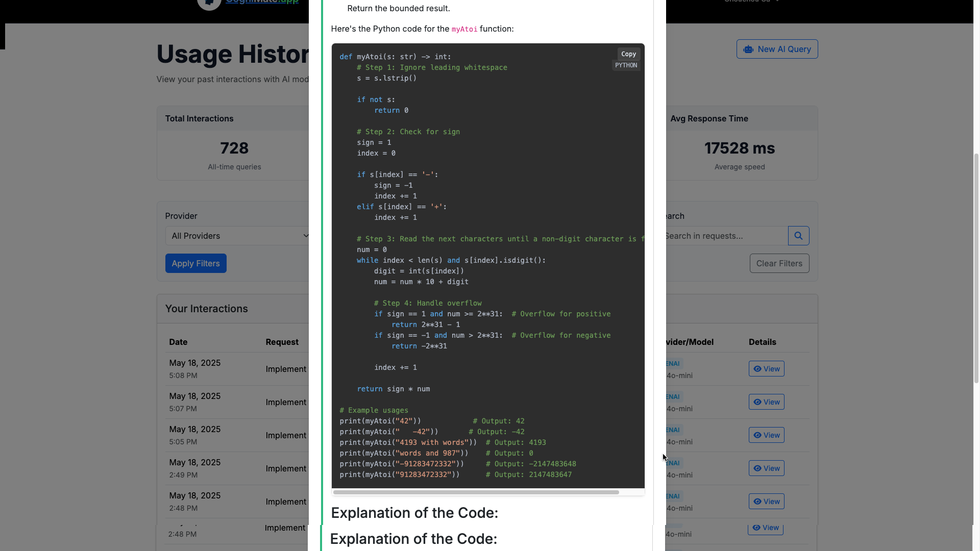Open the All Providers dropdown

(x=238, y=236)
